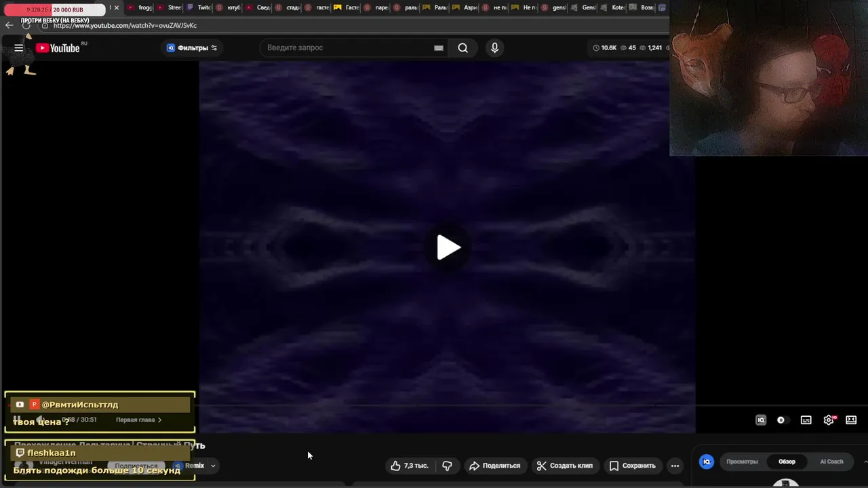Go back with browser back arrow
868x488 pixels.
click(9, 25)
